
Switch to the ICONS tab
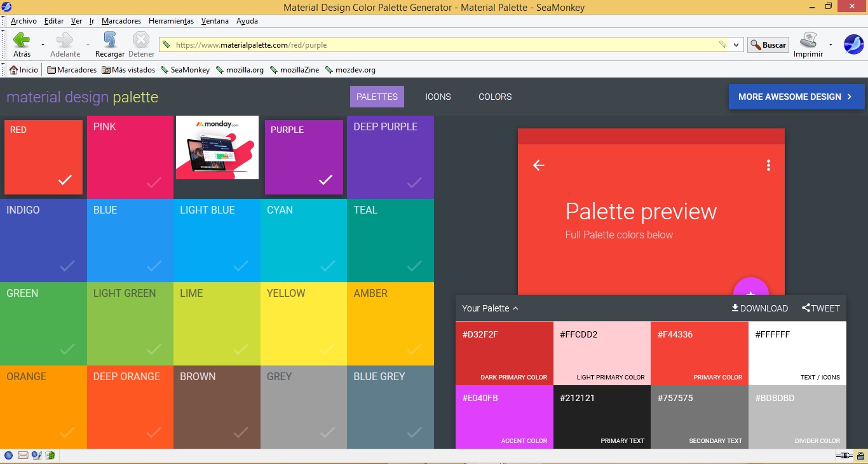coord(438,97)
